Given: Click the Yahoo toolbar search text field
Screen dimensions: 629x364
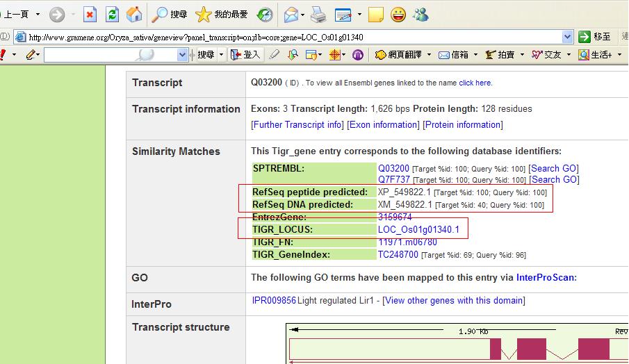Looking at the screenshot, I should [x=110, y=54].
